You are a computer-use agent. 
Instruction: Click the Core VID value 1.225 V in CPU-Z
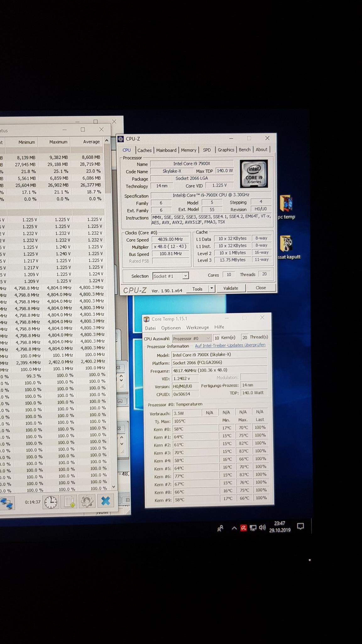pos(219,185)
